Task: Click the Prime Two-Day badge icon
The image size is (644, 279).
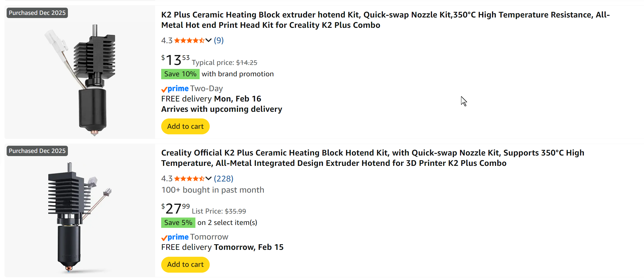Action: pyautogui.click(x=175, y=88)
